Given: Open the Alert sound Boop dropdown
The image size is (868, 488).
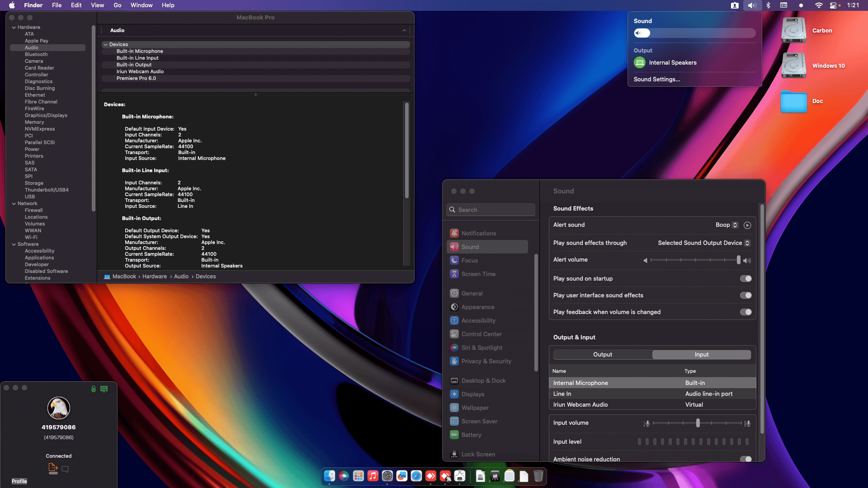Looking at the screenshot, I should click(726, 225).
